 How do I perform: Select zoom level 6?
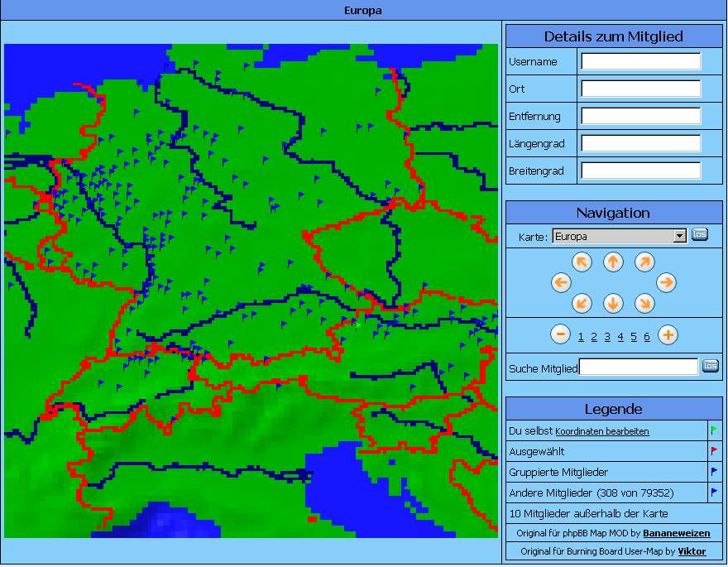tap(647, 337)
